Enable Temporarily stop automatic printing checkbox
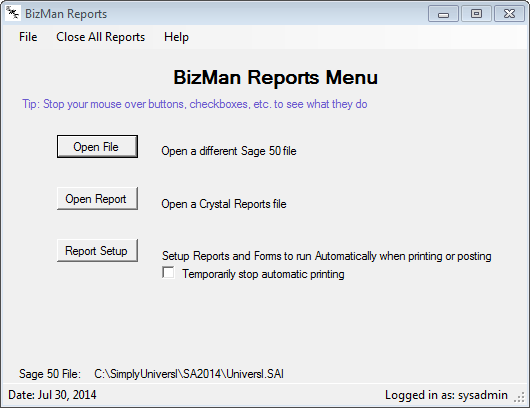 [x=168, y=273]
